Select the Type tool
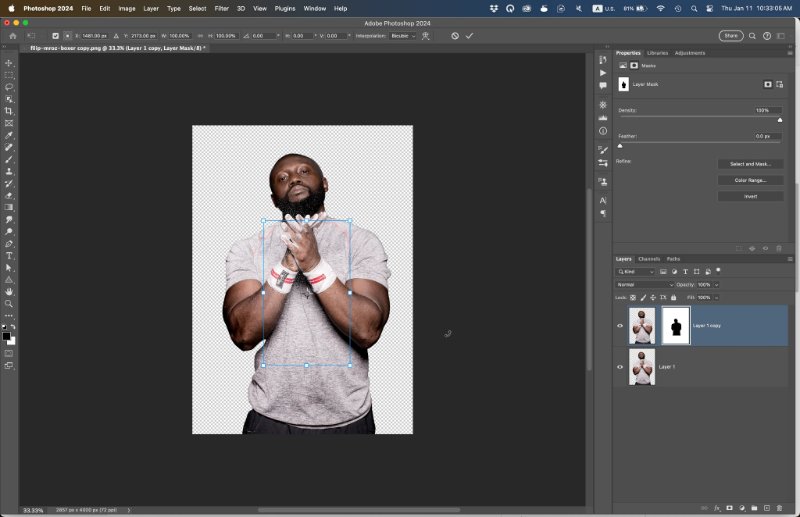The width and height of the screenshot is (800, 517). coord(9,256)
